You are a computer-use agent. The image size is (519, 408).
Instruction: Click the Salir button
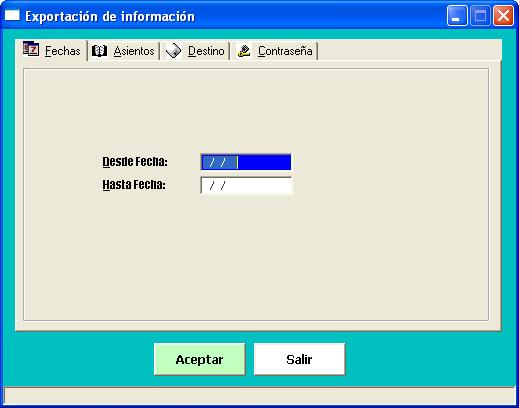(299, 359)
